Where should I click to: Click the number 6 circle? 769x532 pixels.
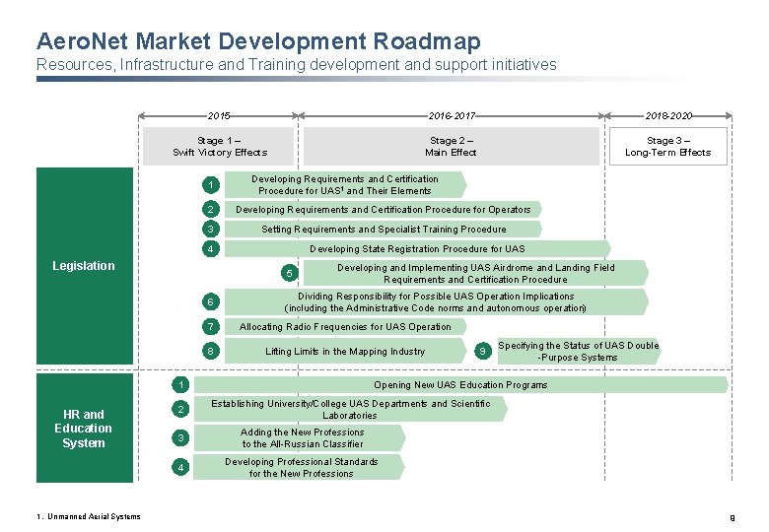tap(211, 301)
